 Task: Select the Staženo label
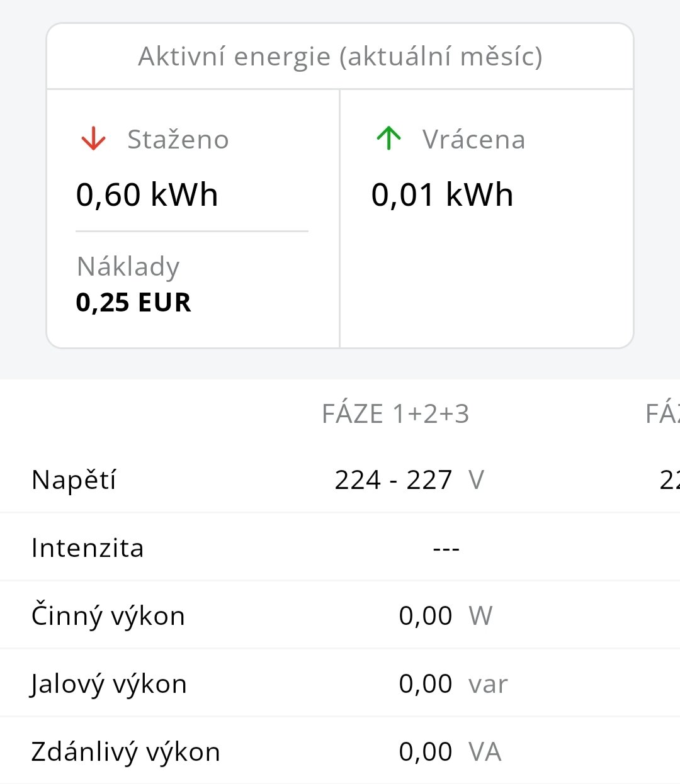(178, 140)
